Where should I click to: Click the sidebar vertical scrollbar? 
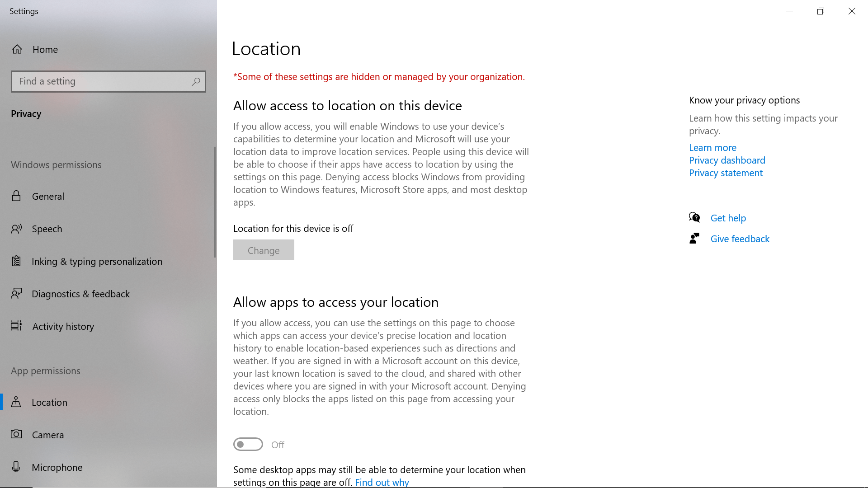pyautogui.click(x=215, y=202)
